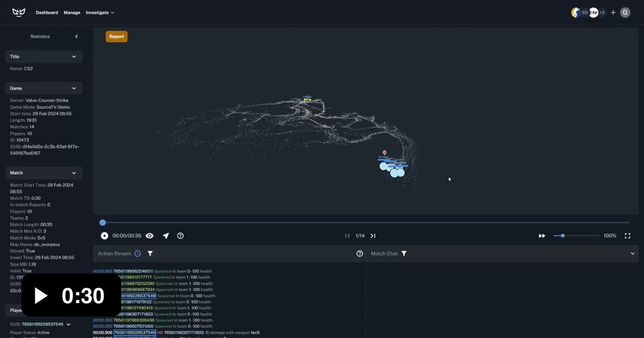The width and height of the screenshot is (644, 338).
Task: Click the red location pin on map
Action: (x=384, y=153)
